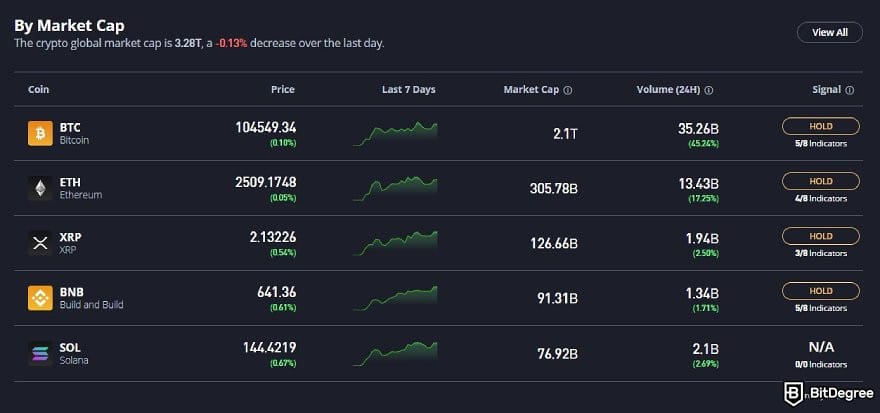Click the Build and Build coin name
880x413 pixels.
(91, 305)
